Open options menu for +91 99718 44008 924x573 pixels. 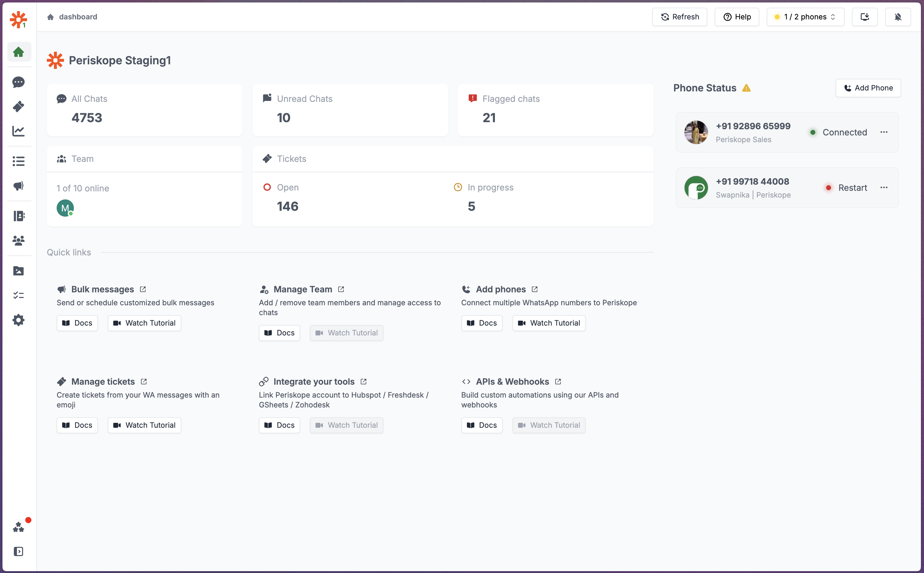pos(884,188)
